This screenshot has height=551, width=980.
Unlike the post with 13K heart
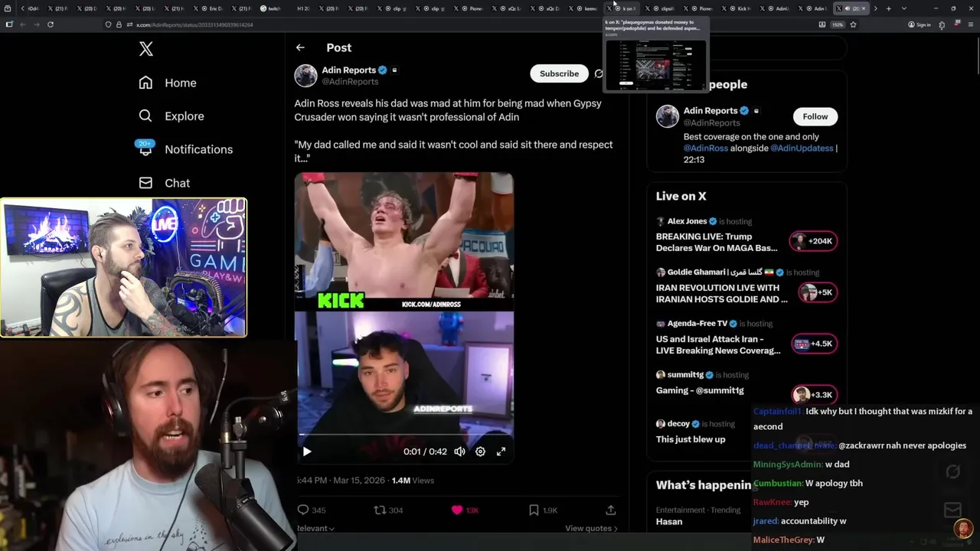[x=457, y=510]
